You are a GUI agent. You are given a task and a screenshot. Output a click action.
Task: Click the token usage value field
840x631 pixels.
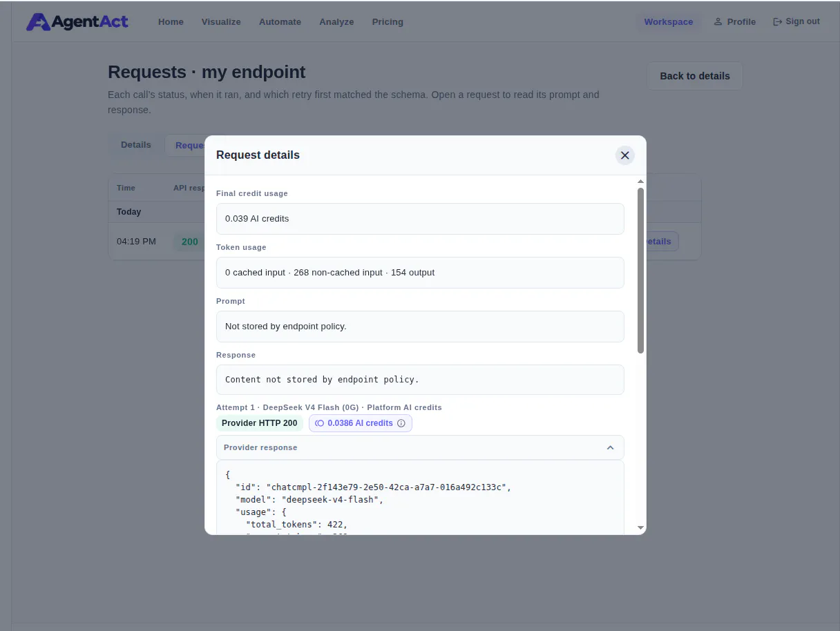(x=420, y=272)
